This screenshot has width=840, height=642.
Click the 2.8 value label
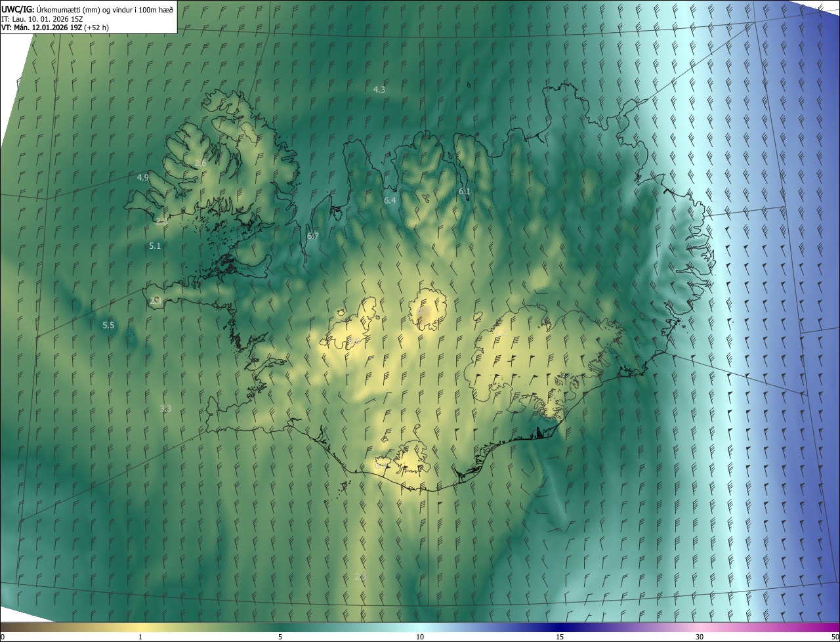click(x=161, y=221)
